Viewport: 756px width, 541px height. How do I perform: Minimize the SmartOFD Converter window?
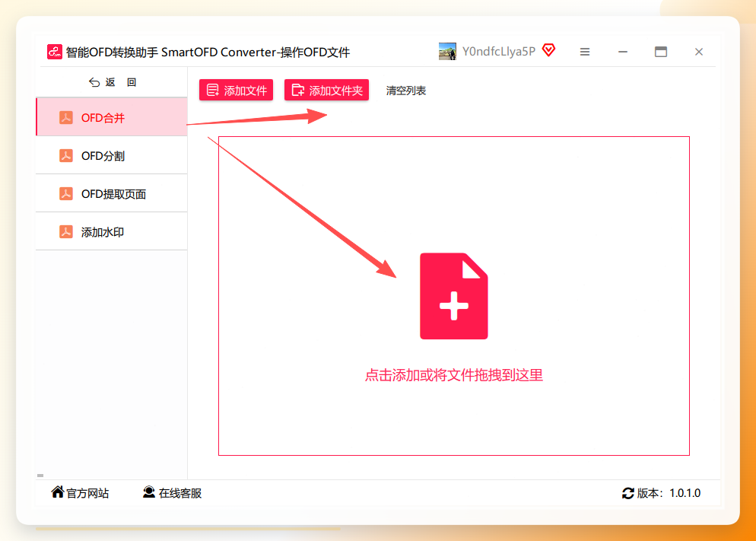(x=623, y=52)
